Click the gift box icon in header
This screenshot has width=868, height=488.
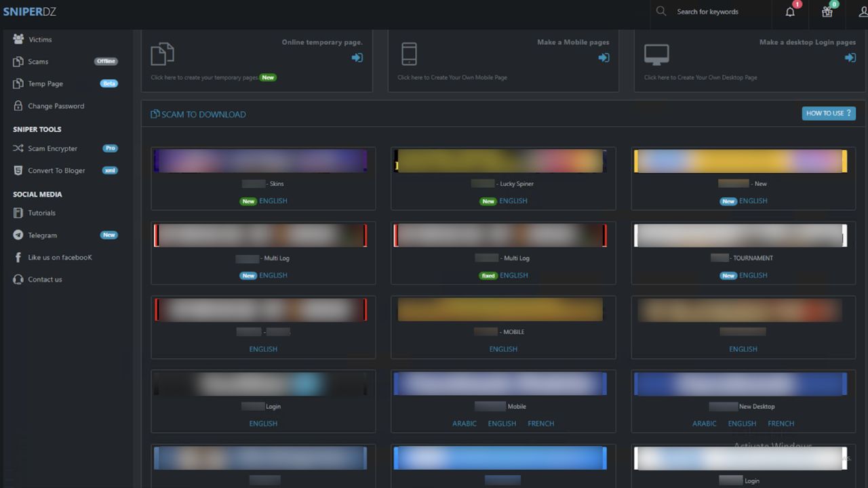coord(827,12)
